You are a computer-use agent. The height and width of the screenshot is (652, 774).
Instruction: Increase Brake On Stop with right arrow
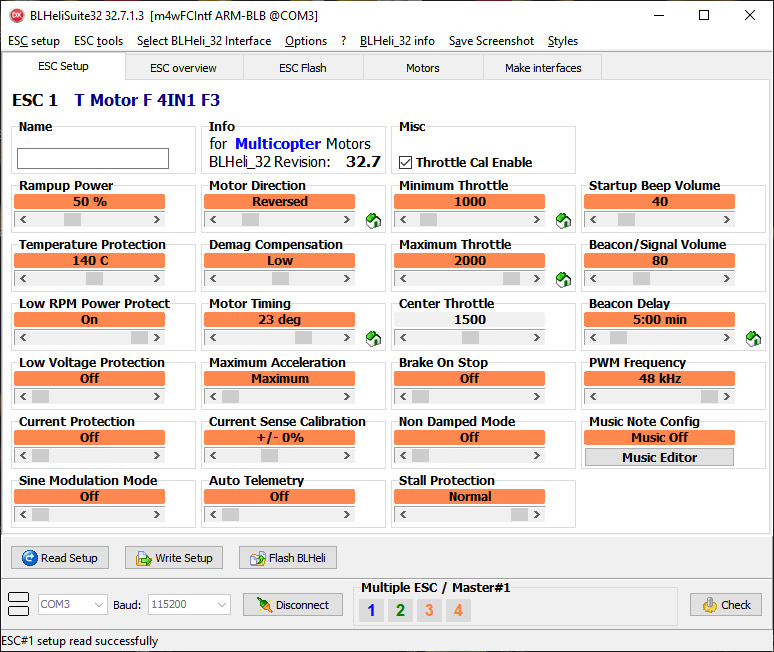(537, 397)
